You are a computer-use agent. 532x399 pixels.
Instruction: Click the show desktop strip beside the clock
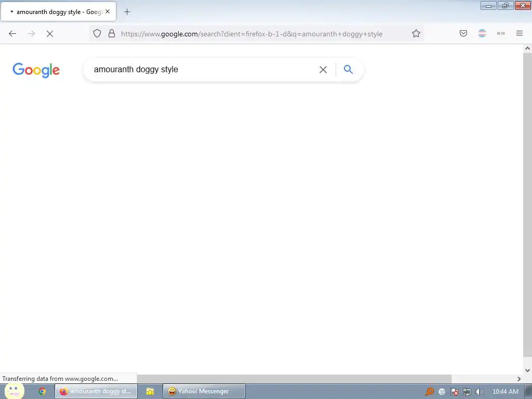click(x=528, y=391)
